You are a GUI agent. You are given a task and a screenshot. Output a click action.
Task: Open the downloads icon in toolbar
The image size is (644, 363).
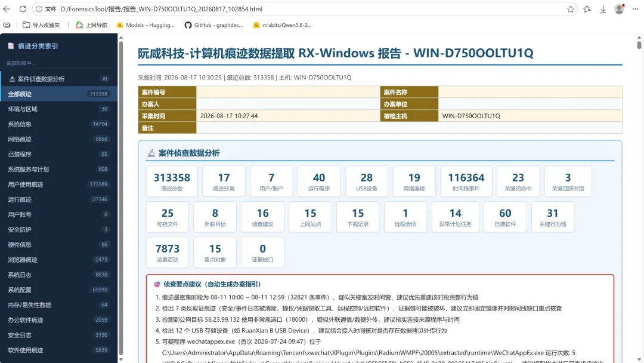coord(603,9)
